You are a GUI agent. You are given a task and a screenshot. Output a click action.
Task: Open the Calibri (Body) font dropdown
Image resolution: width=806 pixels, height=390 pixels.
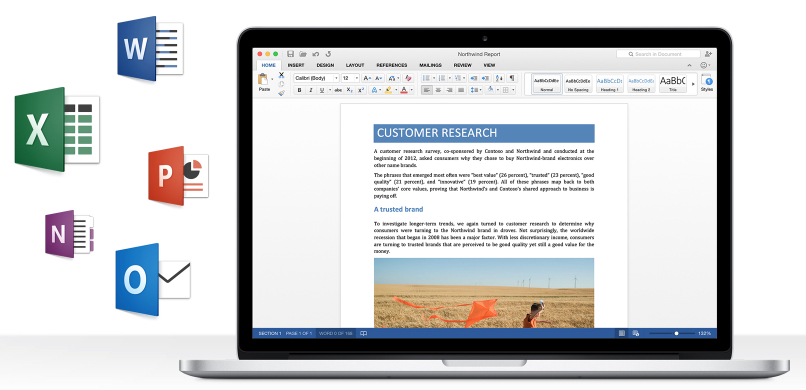[316, 78]
